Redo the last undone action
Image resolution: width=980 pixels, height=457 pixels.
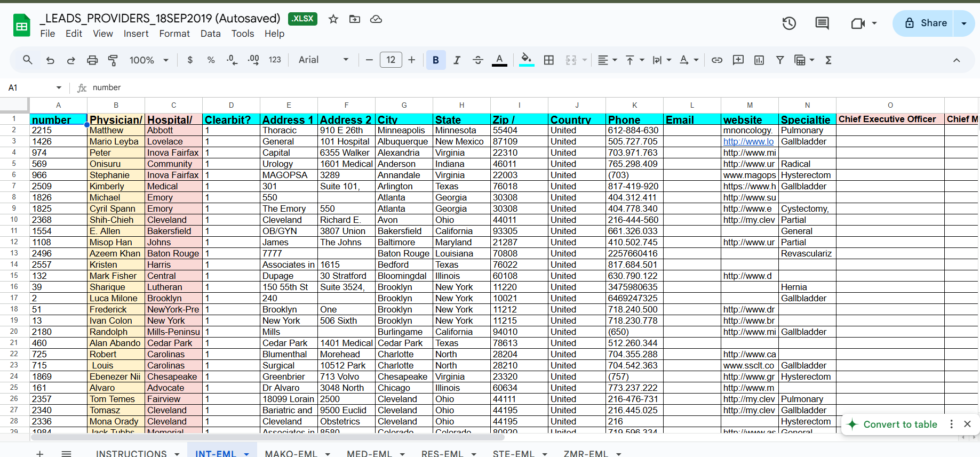71,60
